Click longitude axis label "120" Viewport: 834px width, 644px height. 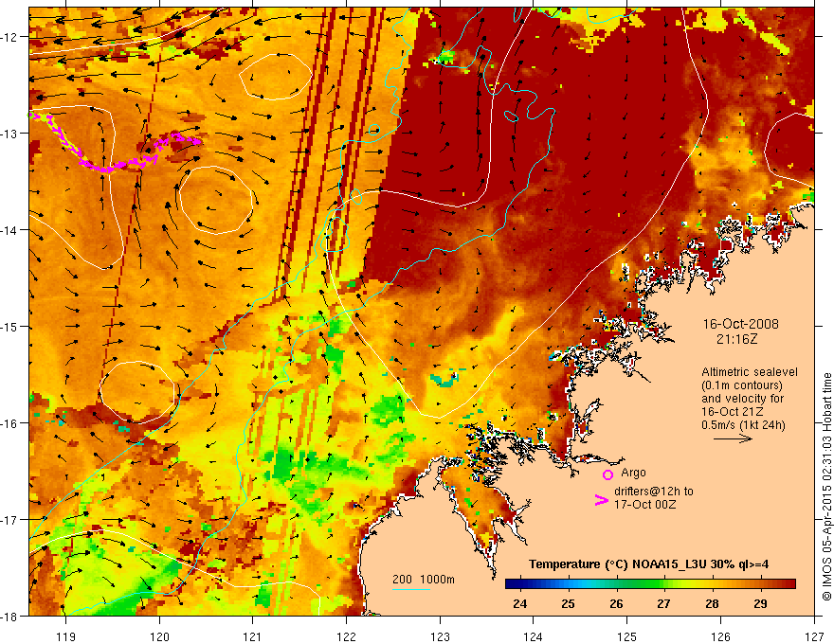[x=159, y=636]
